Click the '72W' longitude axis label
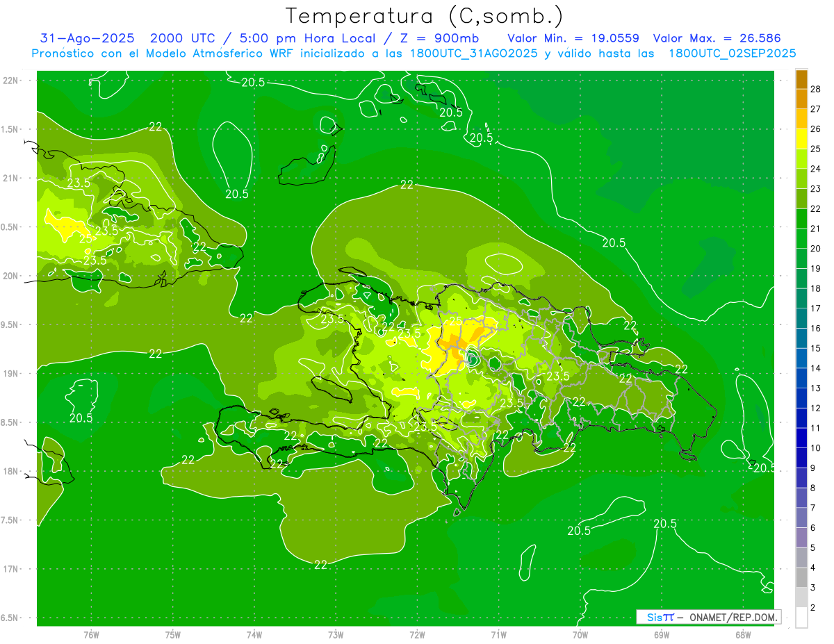This screenshot has height=644, width=834. pyautogui.click(x=417, y=635)
